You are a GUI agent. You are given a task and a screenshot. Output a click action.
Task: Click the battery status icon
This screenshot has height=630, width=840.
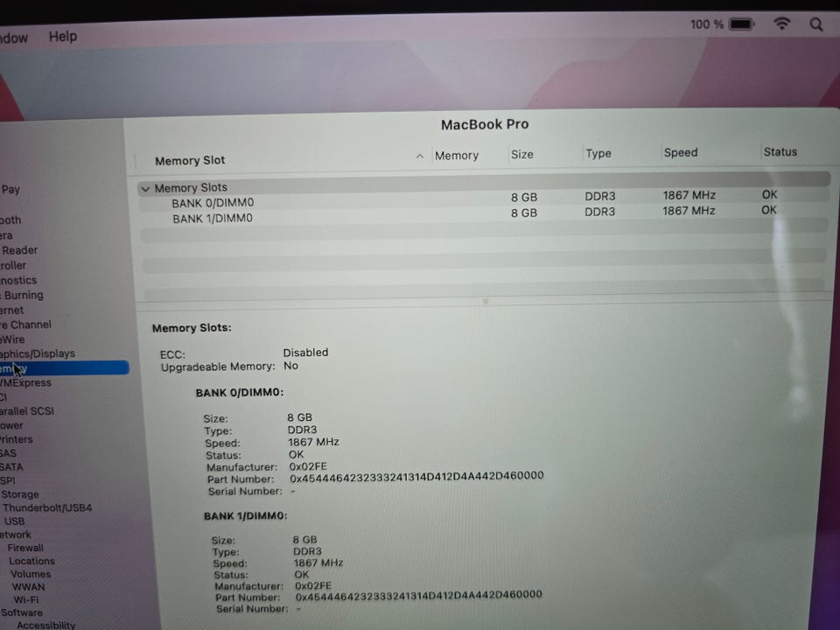coord(742,24)
